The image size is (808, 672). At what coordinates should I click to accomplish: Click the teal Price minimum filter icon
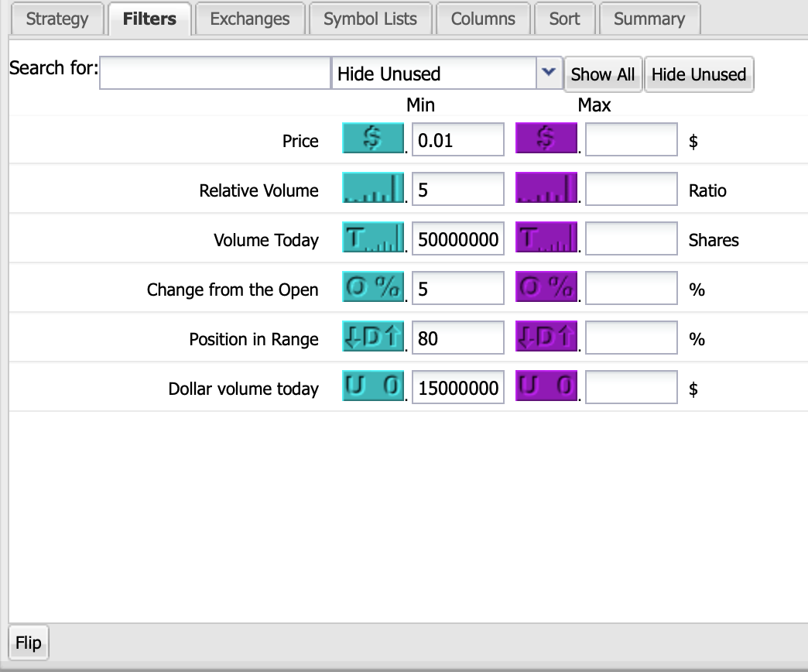pos(372,139)
